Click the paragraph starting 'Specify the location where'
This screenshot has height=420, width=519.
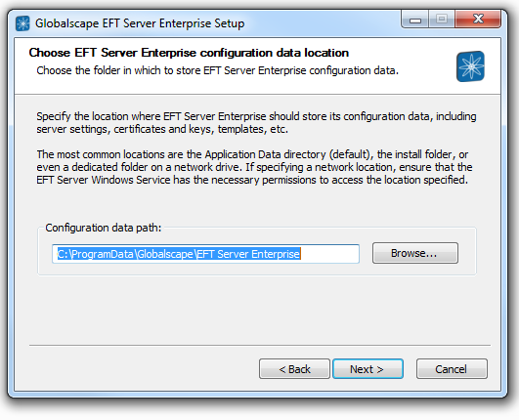256,123
